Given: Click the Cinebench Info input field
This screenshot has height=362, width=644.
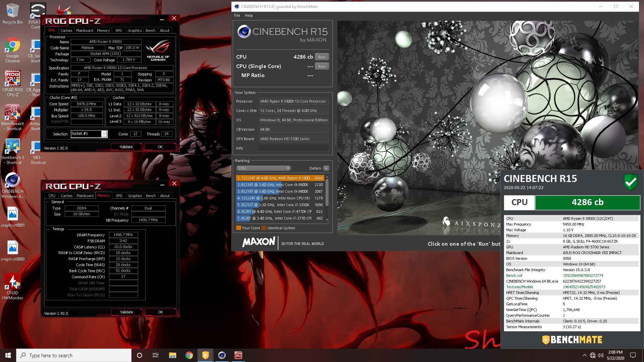Looking at the screenshot, I should click(x=293, y=148).
